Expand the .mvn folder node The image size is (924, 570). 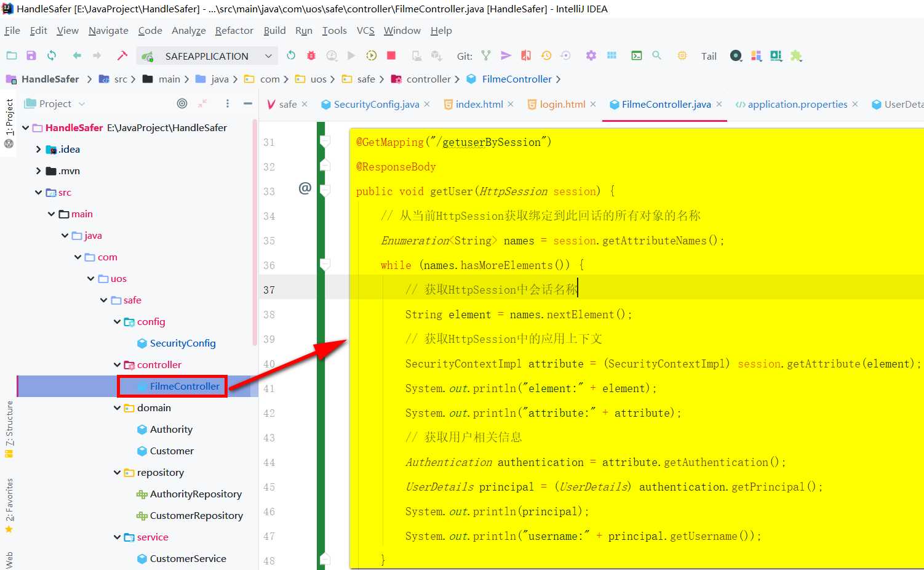click(x=38, y=171)
